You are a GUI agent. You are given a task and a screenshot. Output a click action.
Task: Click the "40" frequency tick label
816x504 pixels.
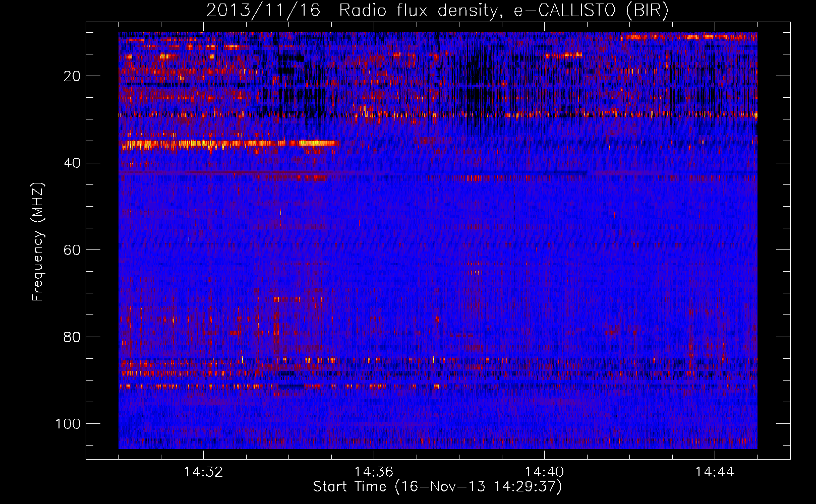(x=73, y=163)
